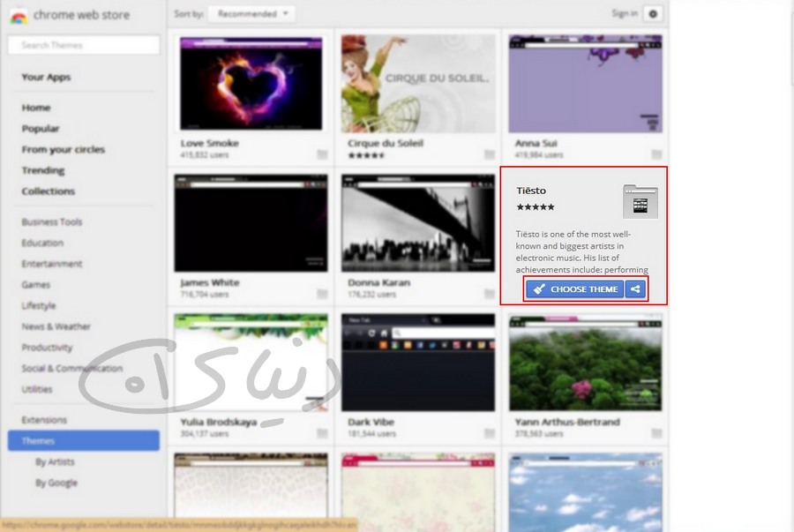
Task: Open the Donna Karan theme thumbnail
Action: pos(418,222)
